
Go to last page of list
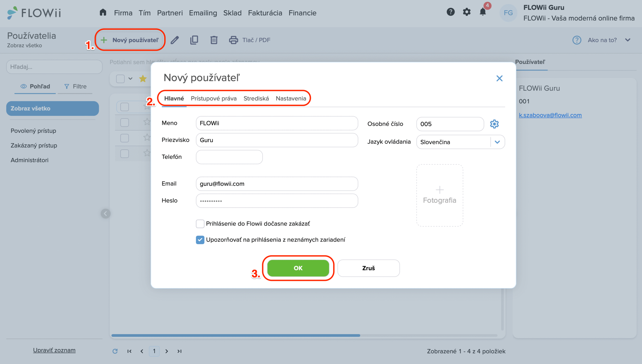[179, 351]
